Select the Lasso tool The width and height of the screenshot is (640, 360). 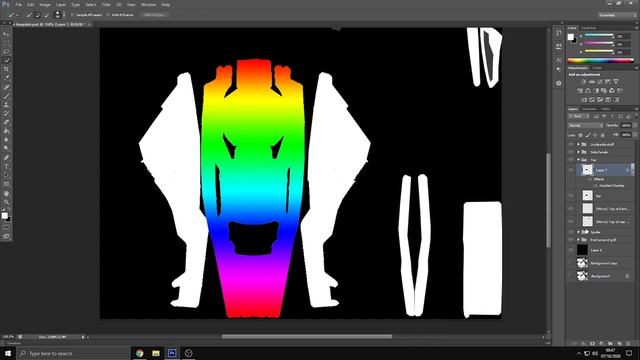coord(6,52)
